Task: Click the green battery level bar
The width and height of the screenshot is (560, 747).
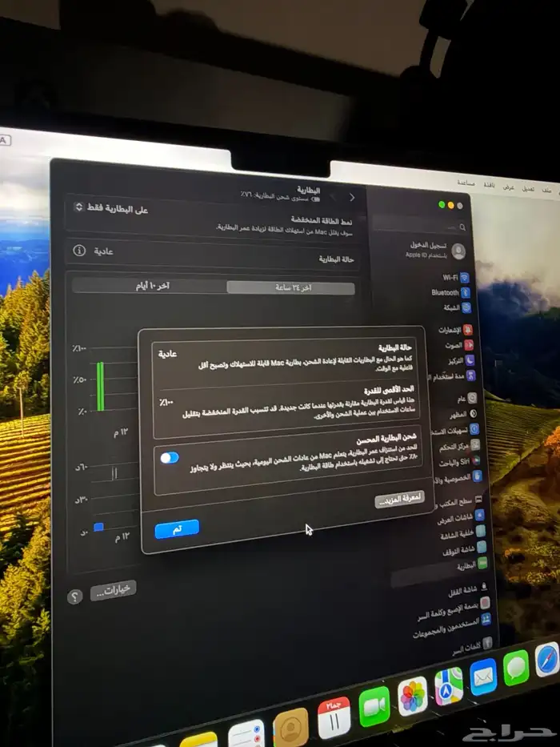Action: point(100,386)
